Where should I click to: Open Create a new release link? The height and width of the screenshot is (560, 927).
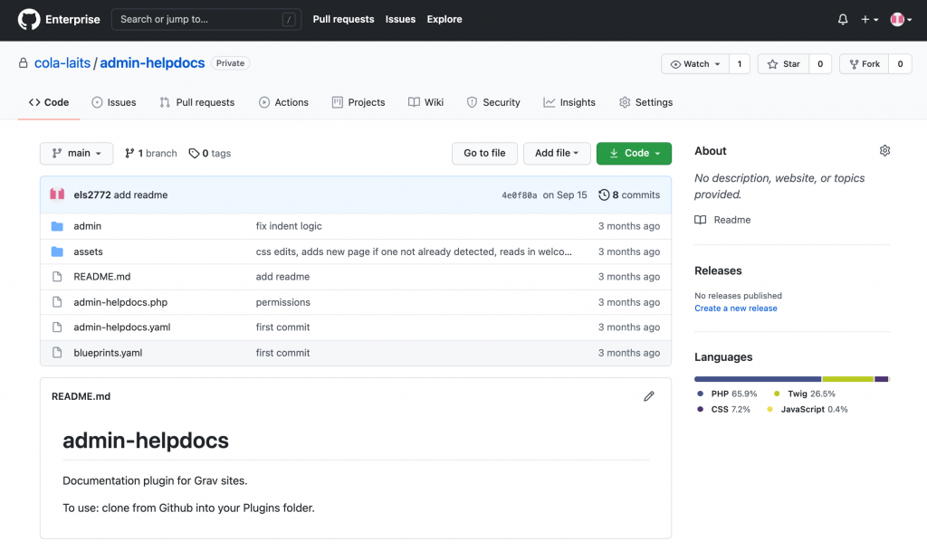(735, 308)
